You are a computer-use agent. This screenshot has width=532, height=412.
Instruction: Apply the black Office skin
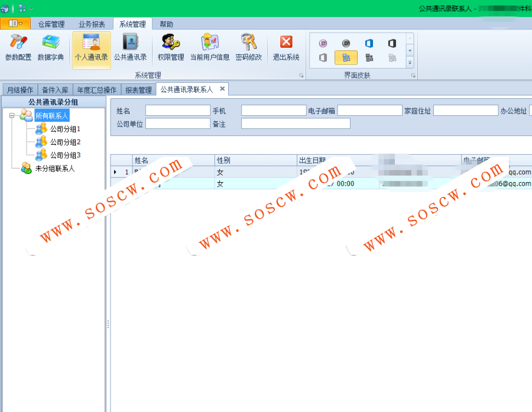[x=392, y=43]
